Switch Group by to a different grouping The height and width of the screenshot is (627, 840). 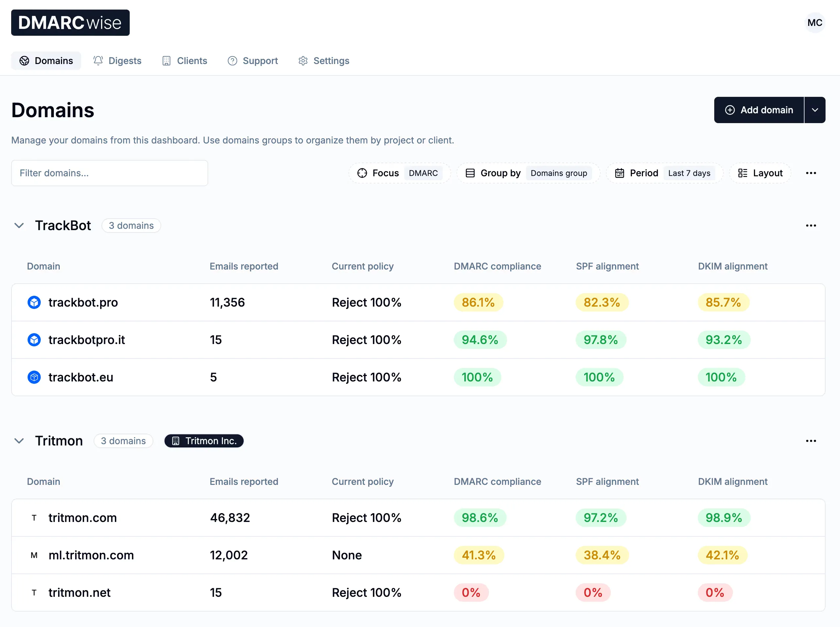[558, 173]
